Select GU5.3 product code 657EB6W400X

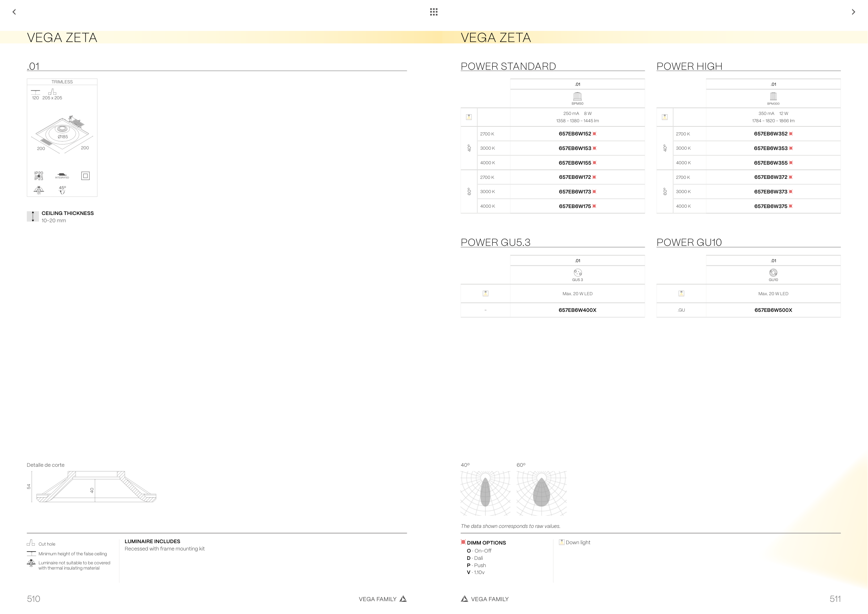(x=577, y=310)
